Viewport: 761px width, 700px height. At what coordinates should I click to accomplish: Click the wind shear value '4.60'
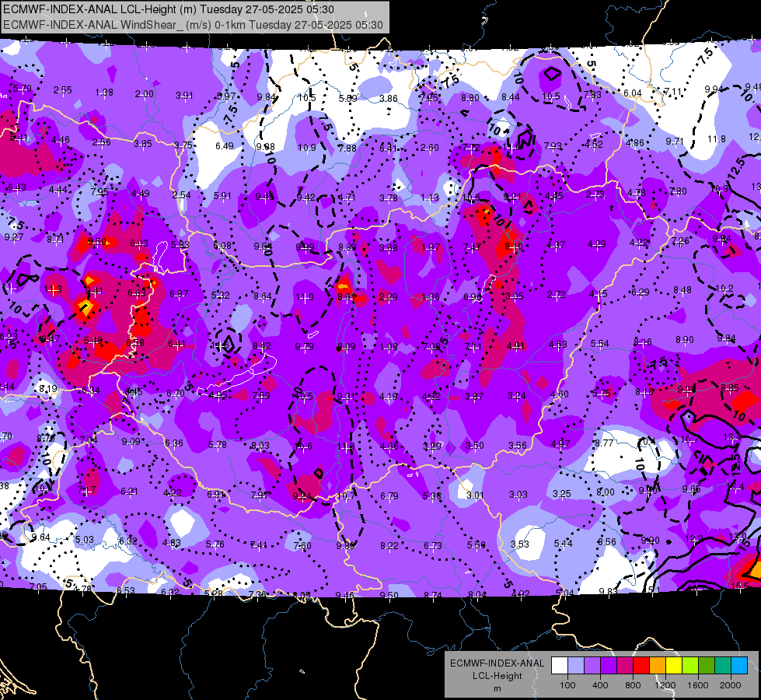click(560, 394)
